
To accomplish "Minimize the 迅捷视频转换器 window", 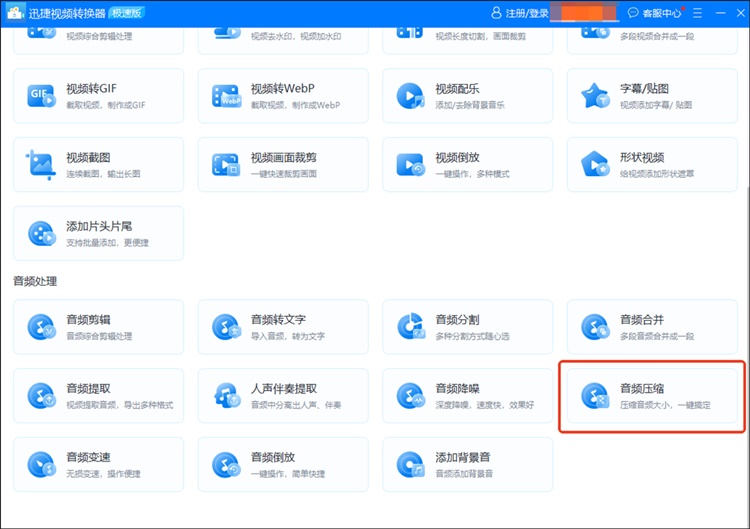I will click(720, 13).
